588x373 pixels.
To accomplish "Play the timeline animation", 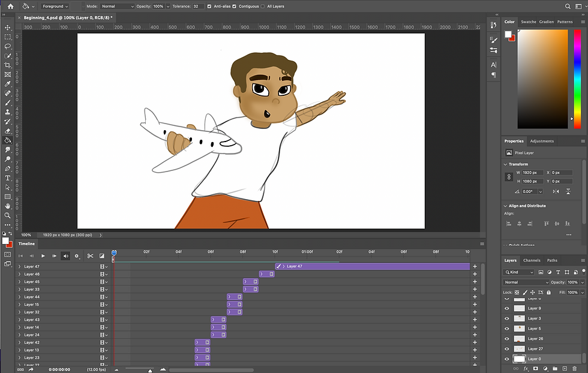I will click(43, 256).
